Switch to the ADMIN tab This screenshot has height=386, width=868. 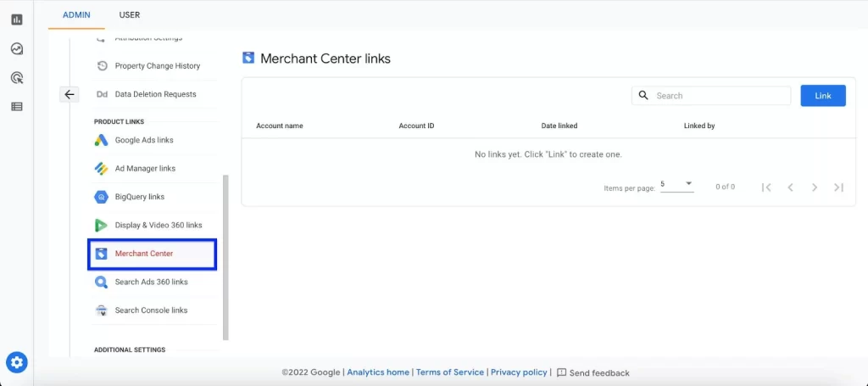[76, 15]
